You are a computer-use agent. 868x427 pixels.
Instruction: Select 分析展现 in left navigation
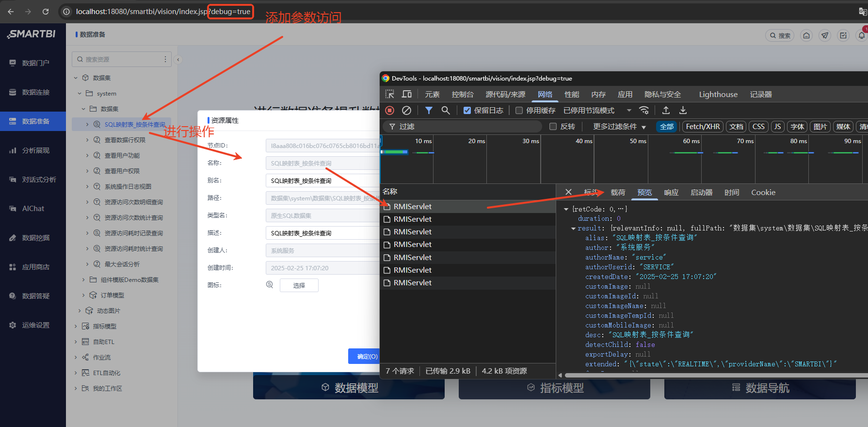33,150
